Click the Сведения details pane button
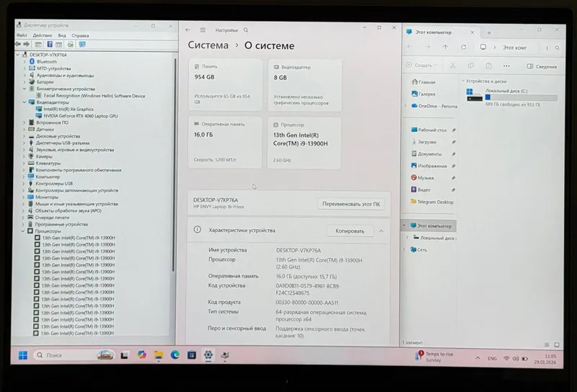This screenshot has height=392, width=577. 542,66
